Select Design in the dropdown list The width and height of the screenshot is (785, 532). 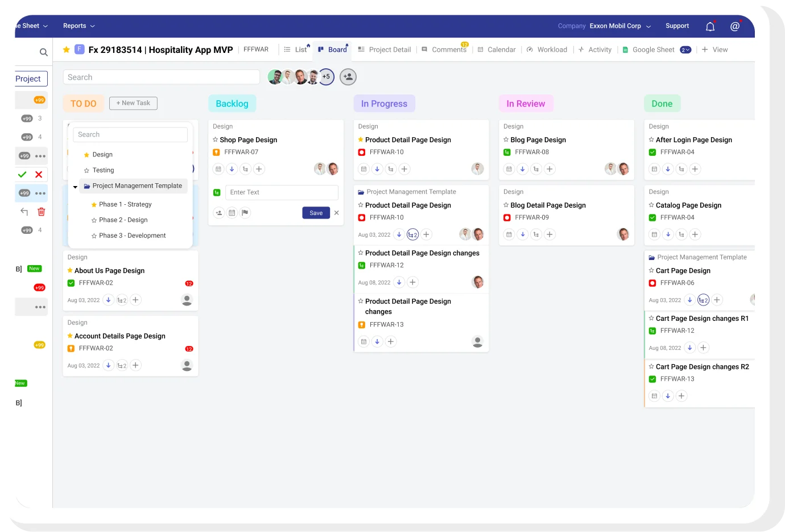coord(102,155)
